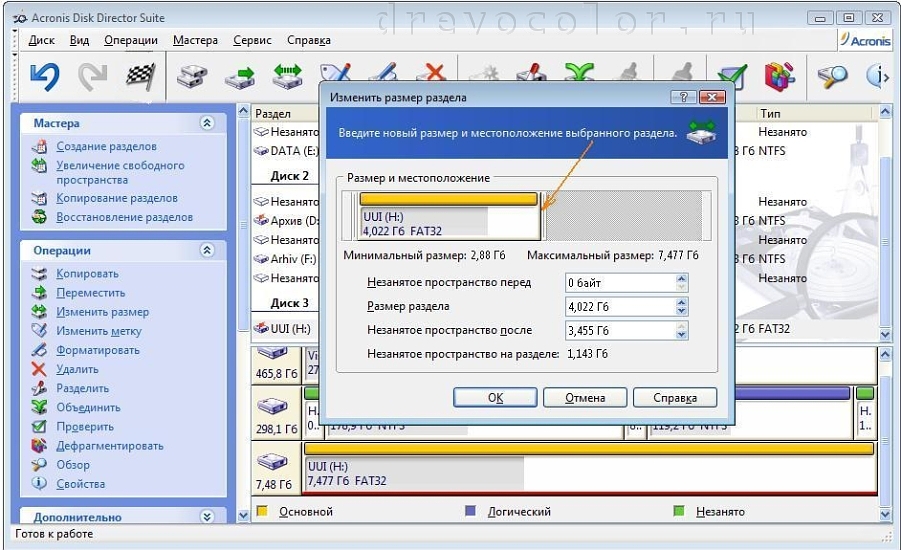
Task: Click the Изменить размер operation link
Action: [102, 312]
